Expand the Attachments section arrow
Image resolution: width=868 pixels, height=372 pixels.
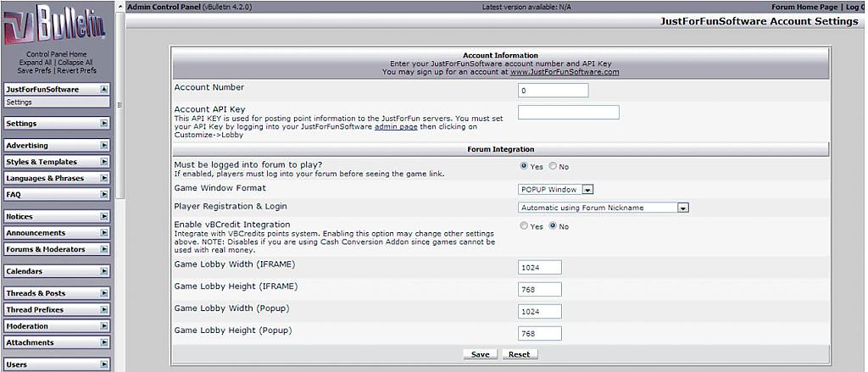pyautogui.click(x=104, y=342)
